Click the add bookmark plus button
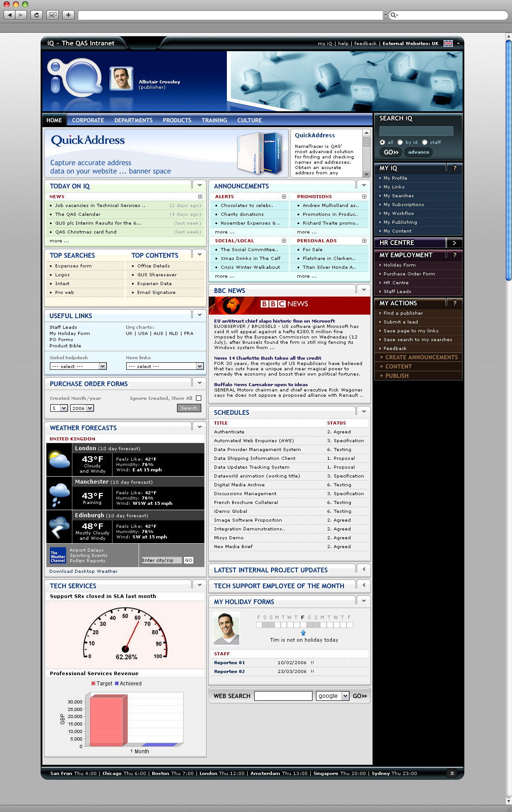 click(68, 15)
